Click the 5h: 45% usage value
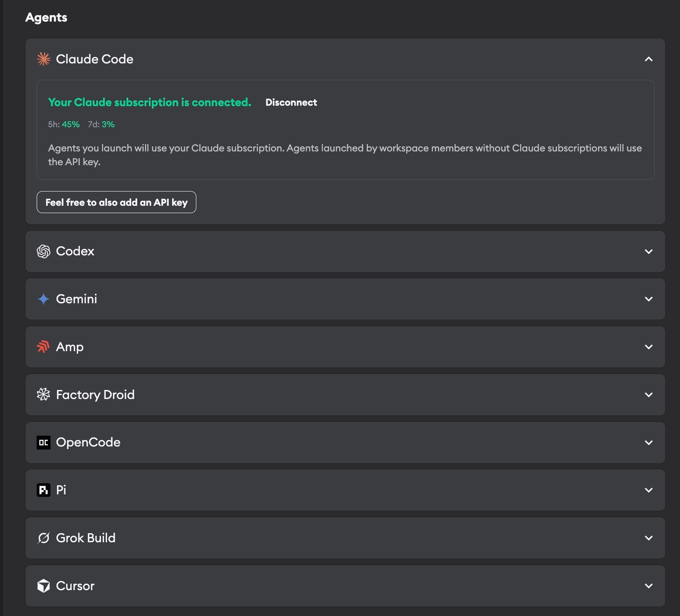The height and width of the screenshot is (616, 680). pos(64,124)
